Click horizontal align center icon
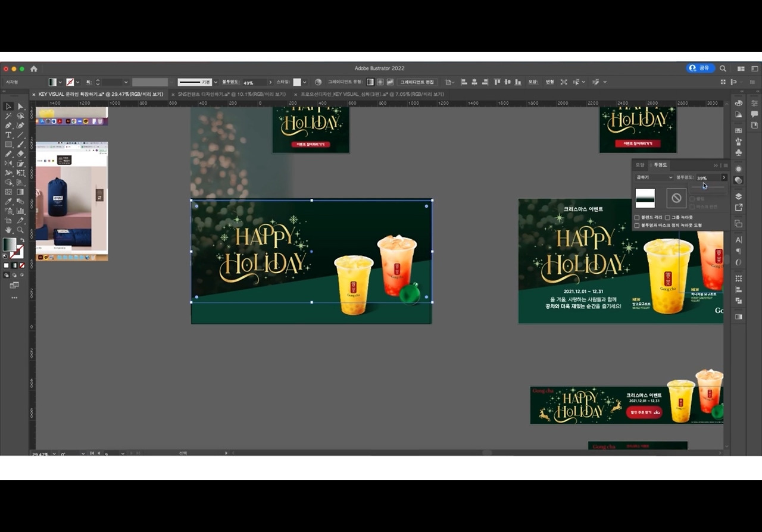This screenshot has width=762, height=532. click(x=474, y=82)
